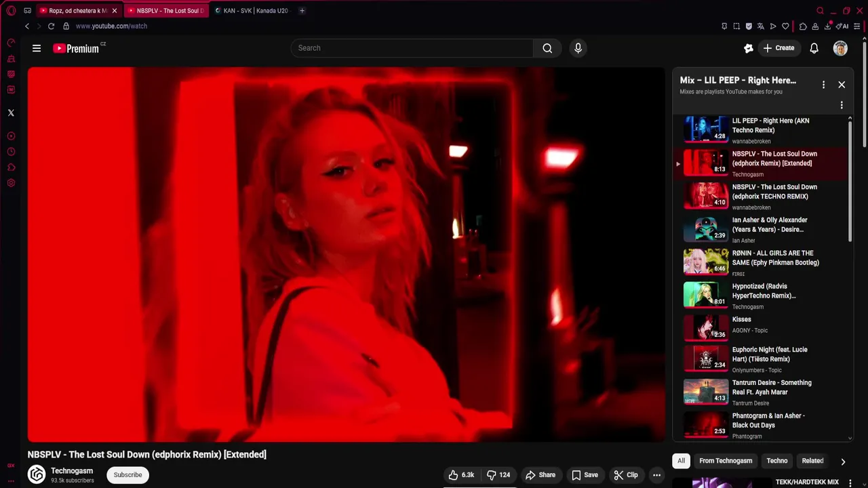Viewport: 868px width, 488px height.
Task: Open the downloads icon in toolbar
Action: [827, 26]
